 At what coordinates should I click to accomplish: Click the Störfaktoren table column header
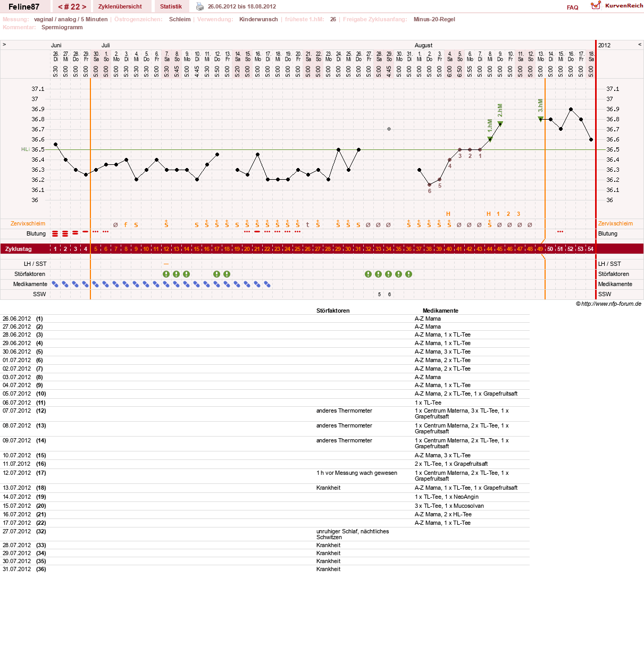[333, 311]
